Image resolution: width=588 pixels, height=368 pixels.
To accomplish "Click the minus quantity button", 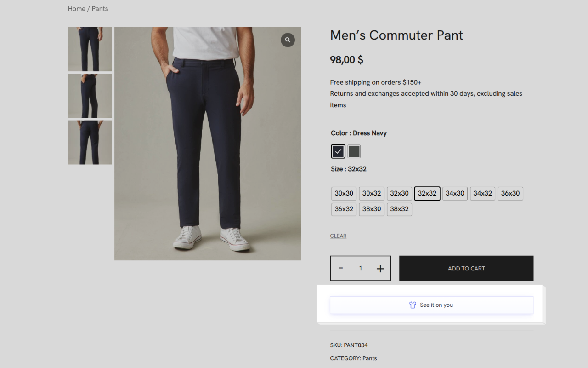I will [x=341, y=268].
